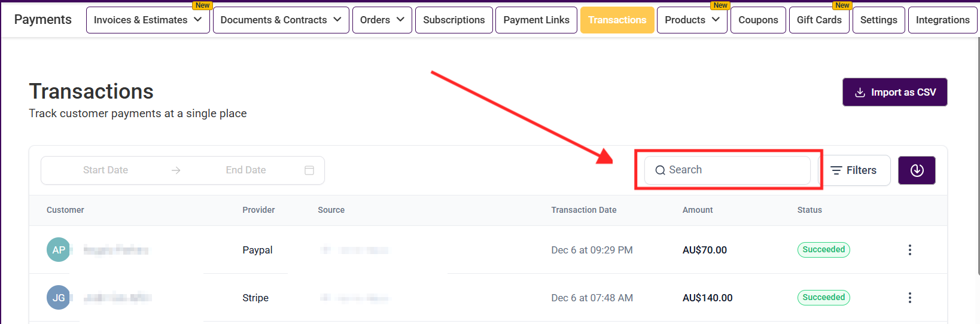Viewport: 980px width, 324px height.
Task: Open the Gift Cards tab
Action: (818, 20)
